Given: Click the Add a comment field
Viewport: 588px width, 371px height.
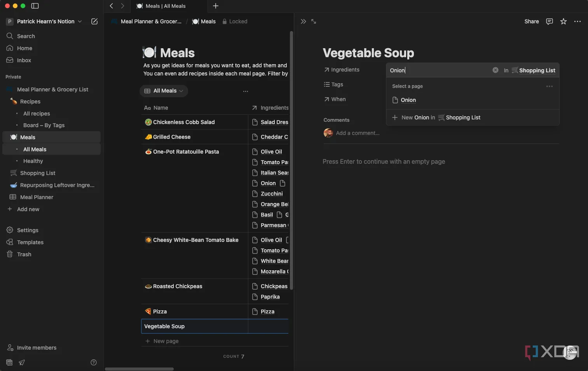Looking at the screenshot, I should tap(358, 133).
